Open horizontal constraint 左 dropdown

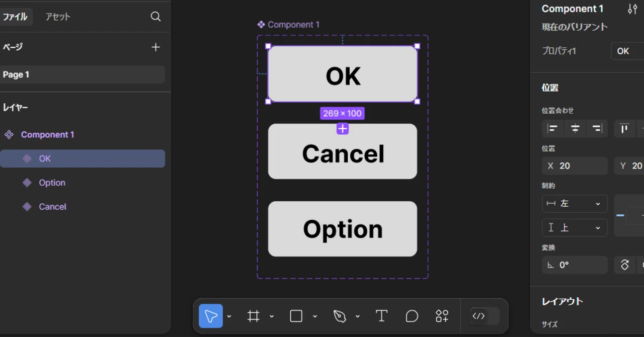[x=575, y=204]
